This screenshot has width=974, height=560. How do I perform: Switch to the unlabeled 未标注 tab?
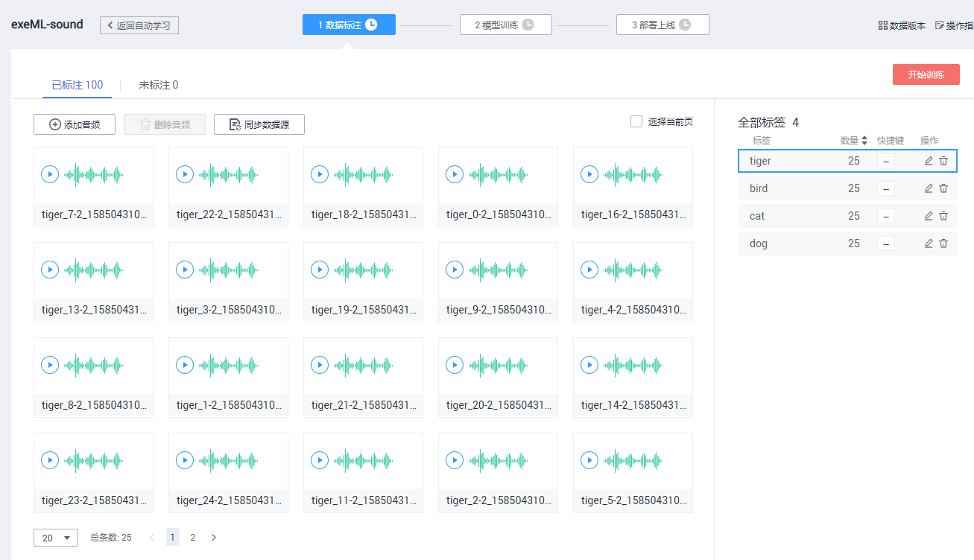tap(158, 85)
